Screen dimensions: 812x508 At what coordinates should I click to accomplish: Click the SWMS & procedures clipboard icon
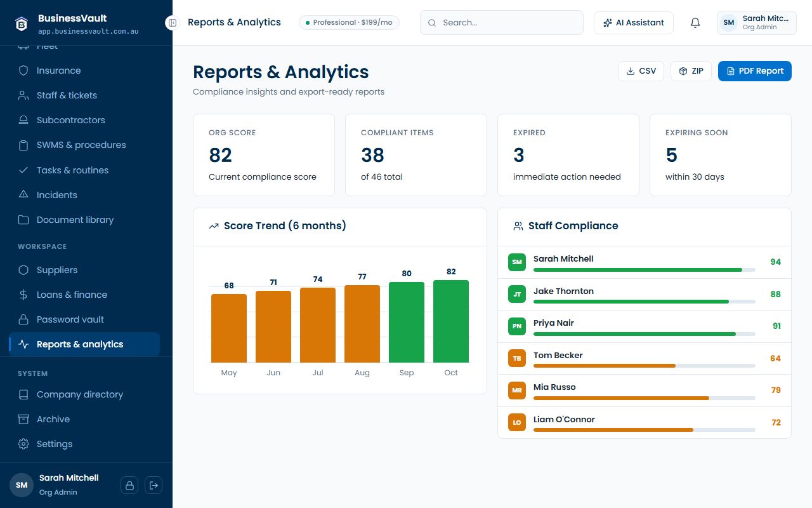23,145
